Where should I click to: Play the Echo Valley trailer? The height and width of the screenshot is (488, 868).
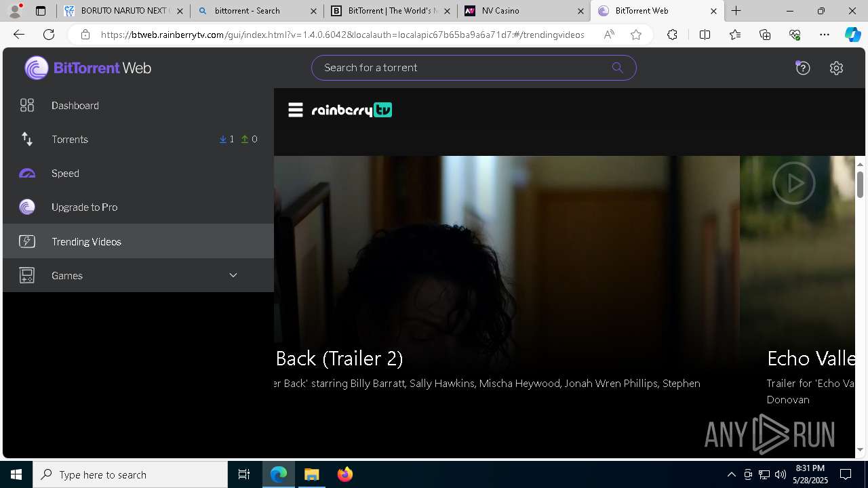pos(793,183)
